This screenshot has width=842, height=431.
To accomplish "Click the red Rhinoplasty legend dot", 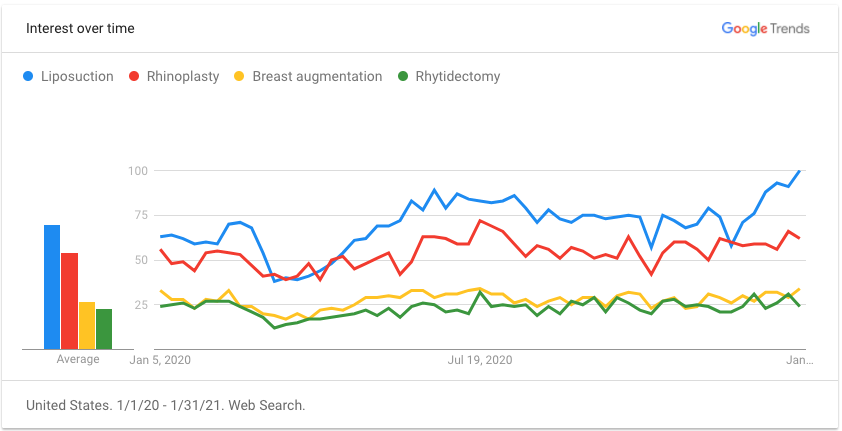I will [134, 76].
